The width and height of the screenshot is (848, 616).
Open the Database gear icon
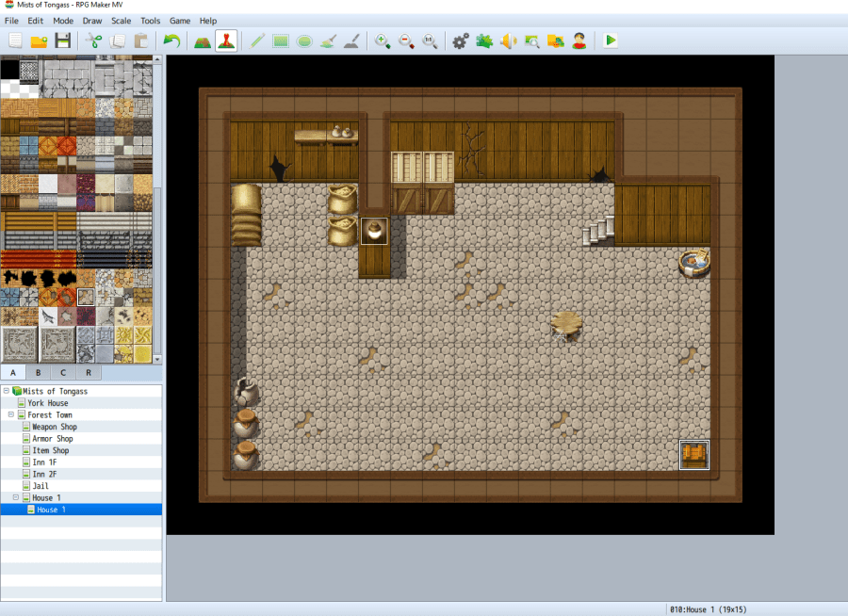[460, 41]
